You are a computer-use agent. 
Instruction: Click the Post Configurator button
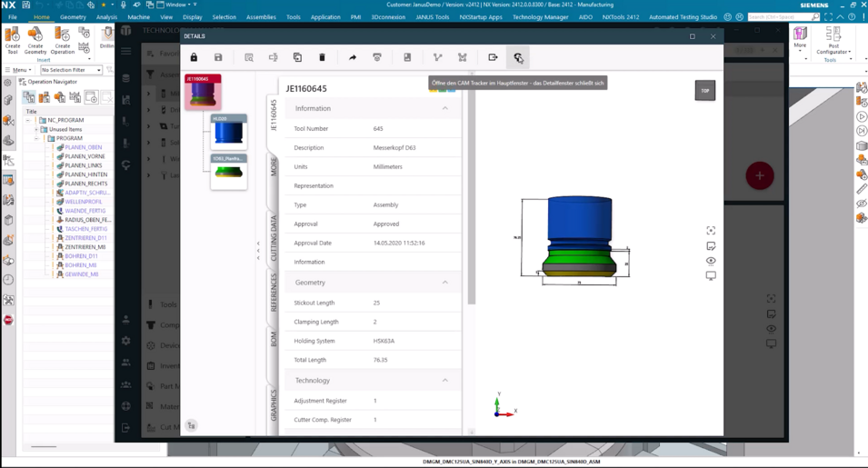click(833, 42)
